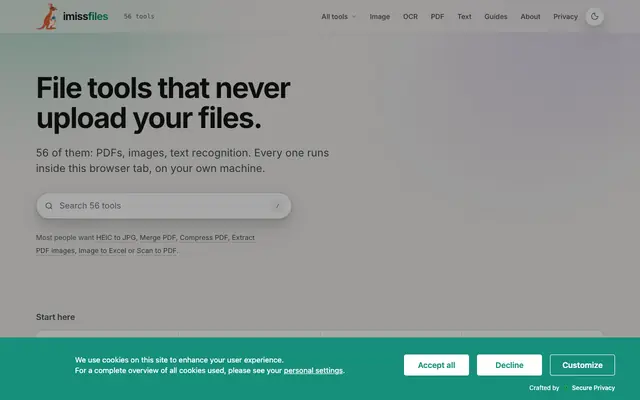Toggle dark mode moon icon
This screenshot has width=640, height=400.
(595, 17)
